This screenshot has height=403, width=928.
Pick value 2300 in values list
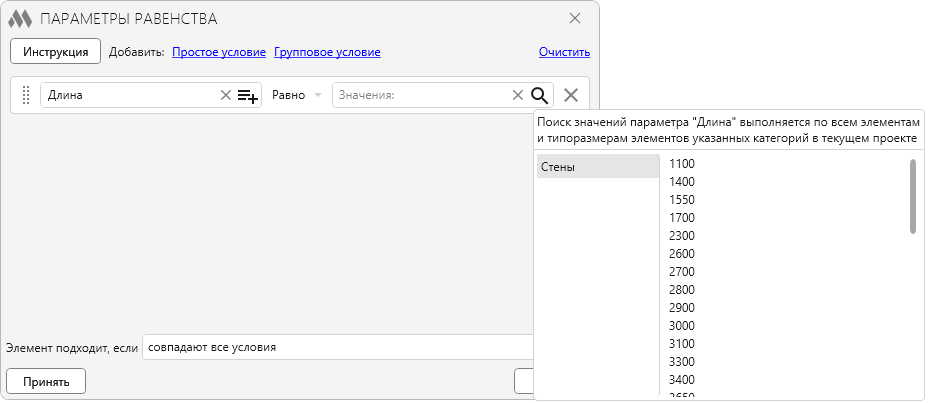(682, 236)
